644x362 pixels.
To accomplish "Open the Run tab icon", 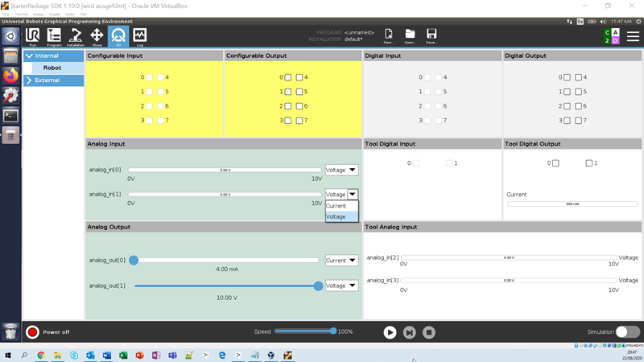I will point(33,35).
